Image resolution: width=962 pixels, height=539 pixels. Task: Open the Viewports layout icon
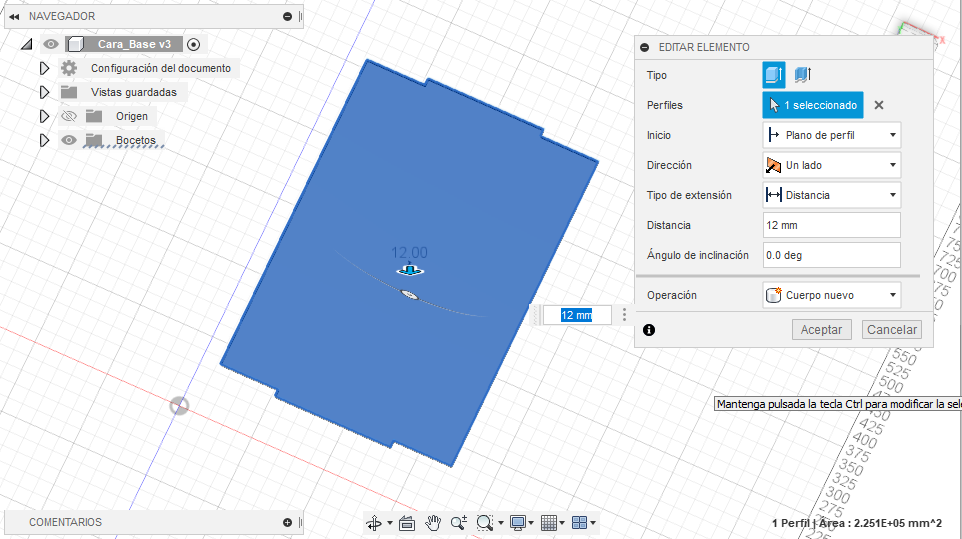point(579,523)
